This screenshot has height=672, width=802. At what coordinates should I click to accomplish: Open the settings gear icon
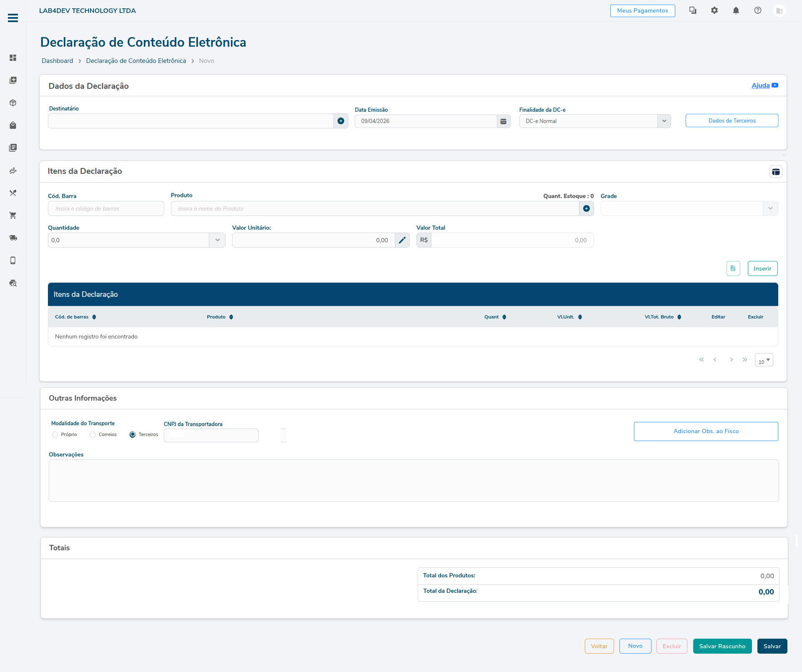[714, 10]
